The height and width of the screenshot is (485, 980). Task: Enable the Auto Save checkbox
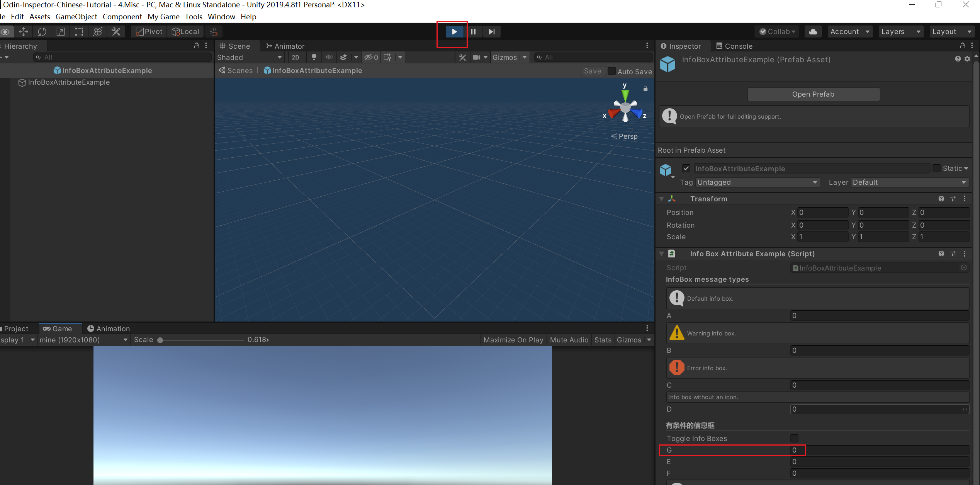point(612,71)
